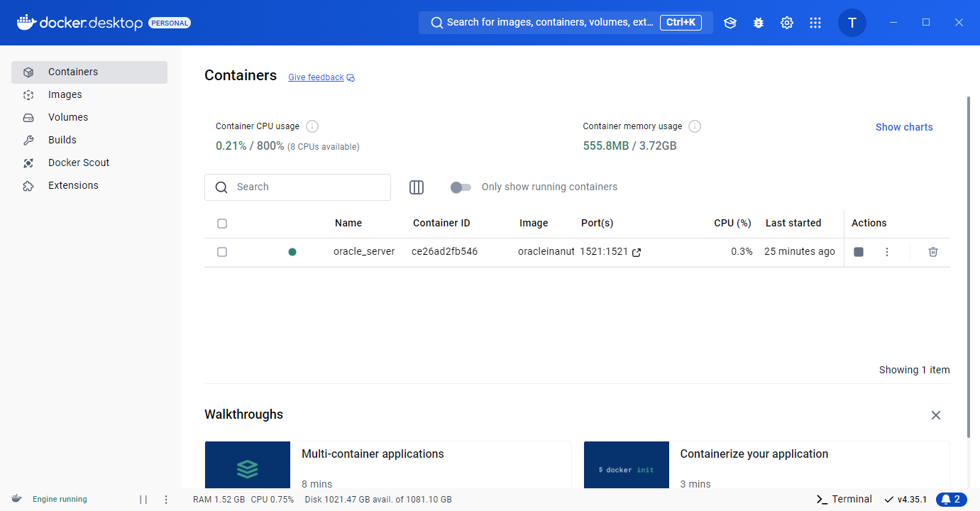Click the containers Search field

297,187
